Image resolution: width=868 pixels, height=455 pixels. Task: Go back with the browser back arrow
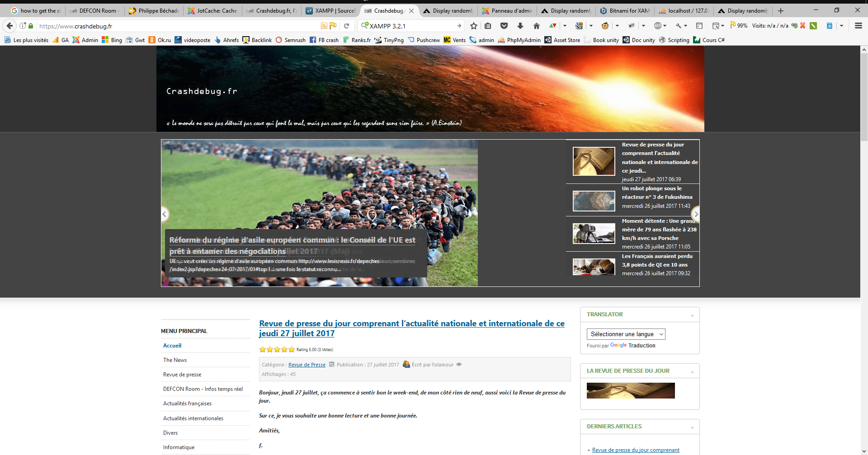[x=10, y=26]
